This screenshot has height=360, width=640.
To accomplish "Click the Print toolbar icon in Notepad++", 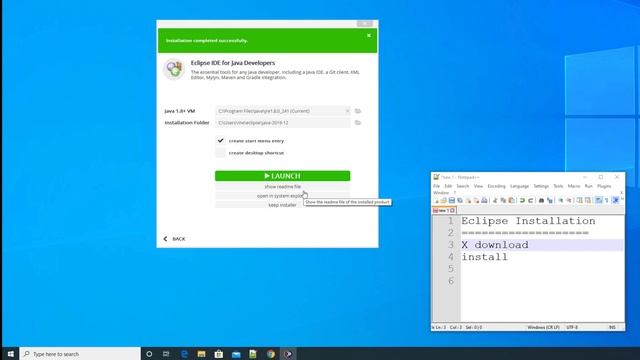I will click(484, 200).
